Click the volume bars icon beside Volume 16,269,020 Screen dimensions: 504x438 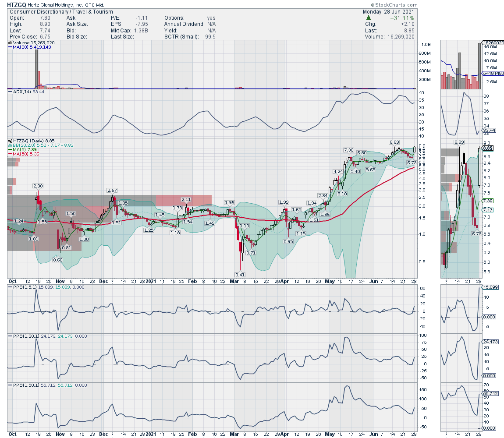point(10,42)
